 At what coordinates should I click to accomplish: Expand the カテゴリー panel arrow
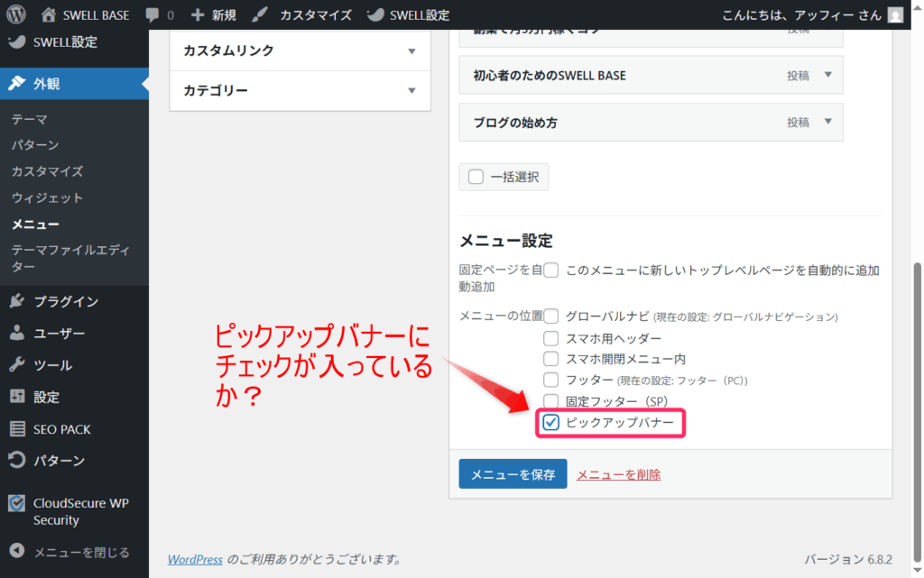point(411,91)
